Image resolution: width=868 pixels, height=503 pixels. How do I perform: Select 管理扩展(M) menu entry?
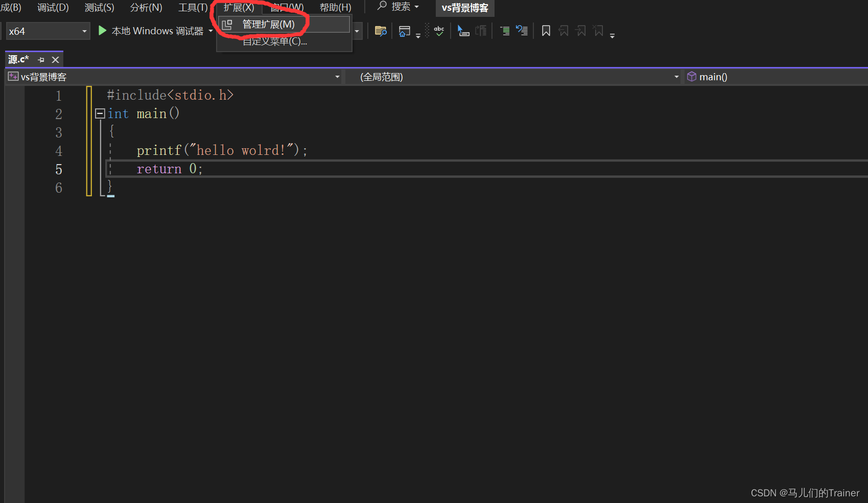284,25
